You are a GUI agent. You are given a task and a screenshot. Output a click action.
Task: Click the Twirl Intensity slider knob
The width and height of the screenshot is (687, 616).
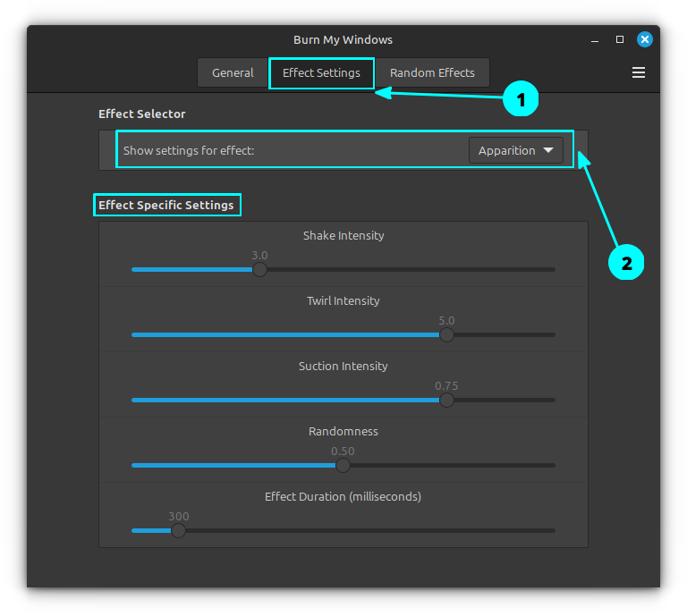point(446,334)
